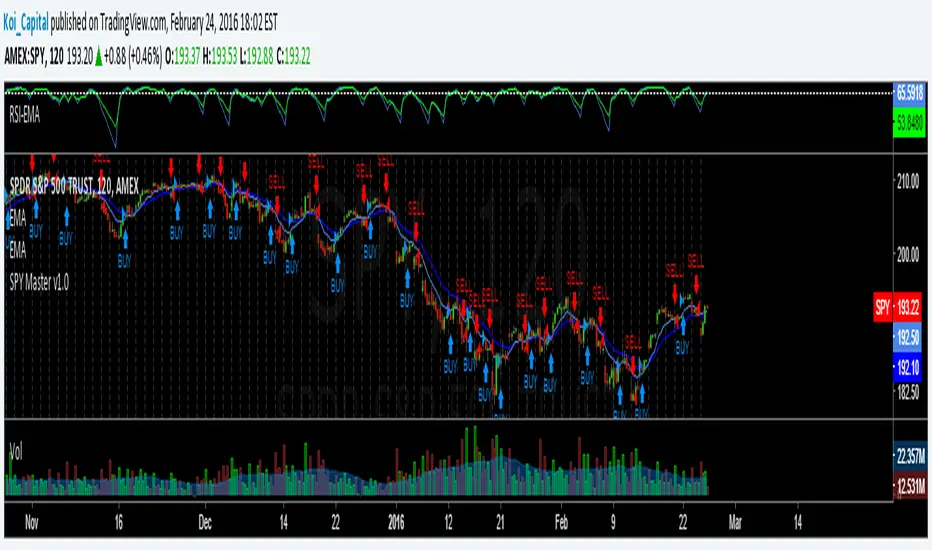This screenshot has width=932, height=550.
Task: Click the last price value 193.20 in header
Action: [x=80, y=56]
